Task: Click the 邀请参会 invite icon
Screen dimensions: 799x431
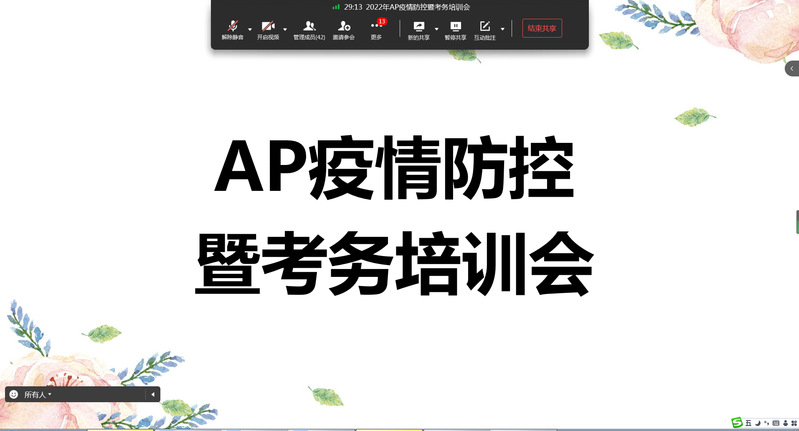Action: [x=344, y=27]
